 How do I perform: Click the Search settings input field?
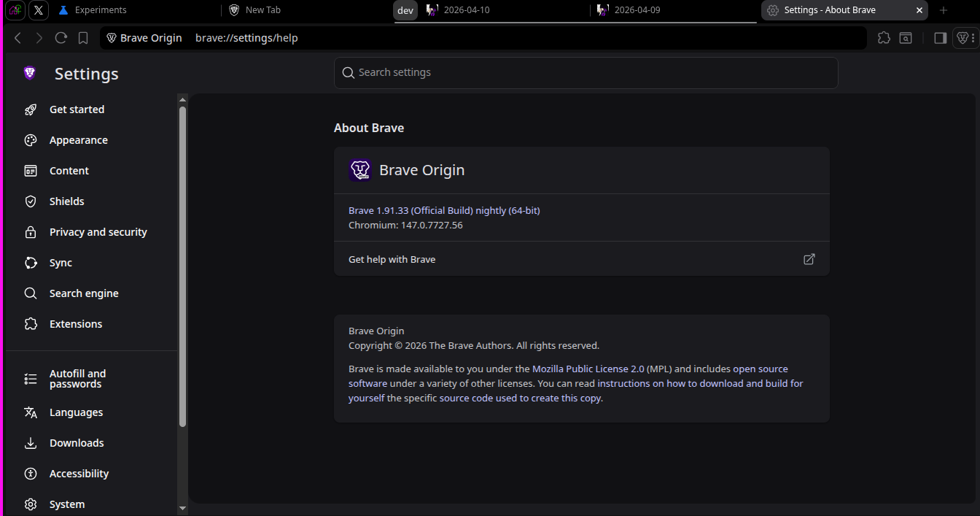point(586,73)
